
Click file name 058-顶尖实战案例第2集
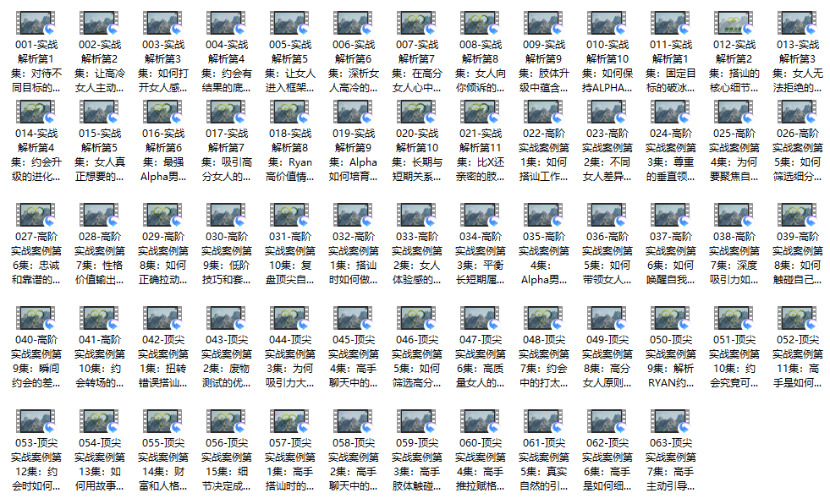tap(354, 464)
